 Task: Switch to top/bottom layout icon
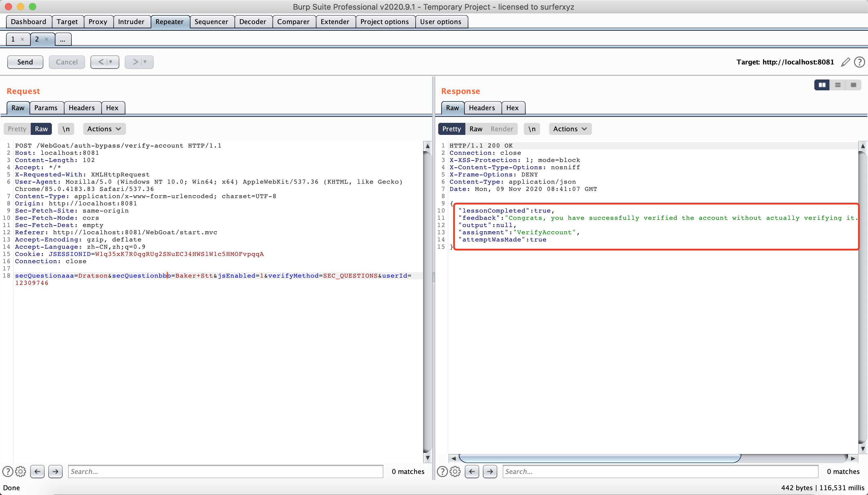[838, 85]
